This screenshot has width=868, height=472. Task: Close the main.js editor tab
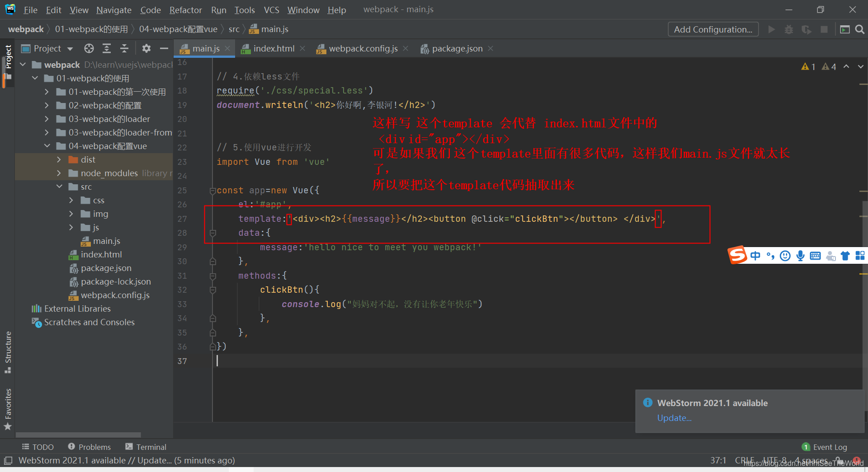coord(227,48)
